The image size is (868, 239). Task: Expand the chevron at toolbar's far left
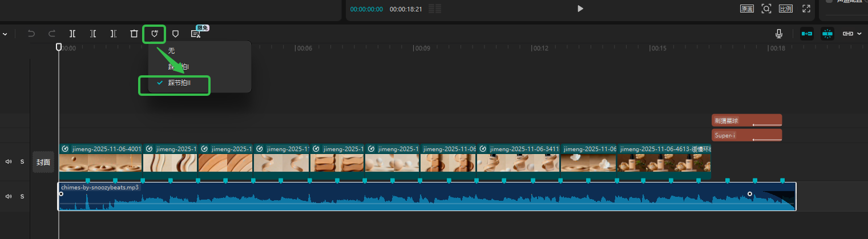click(5, 34)
